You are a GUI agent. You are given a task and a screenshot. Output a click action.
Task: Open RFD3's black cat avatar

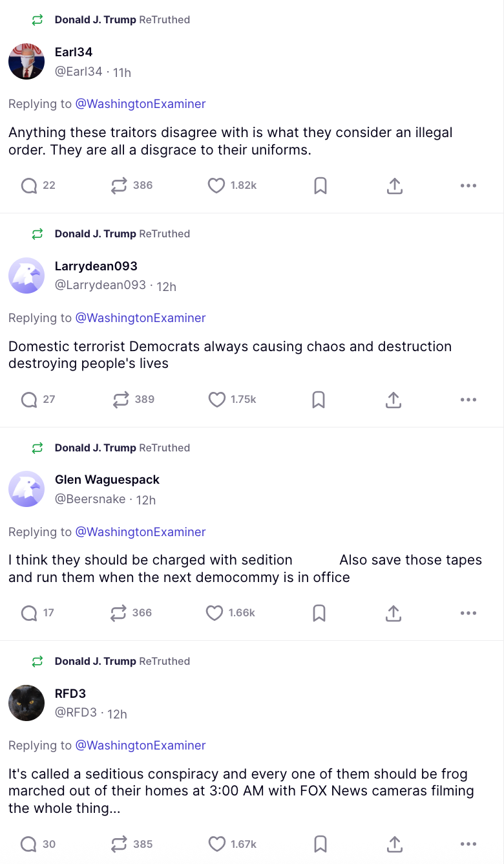point(26,703)
